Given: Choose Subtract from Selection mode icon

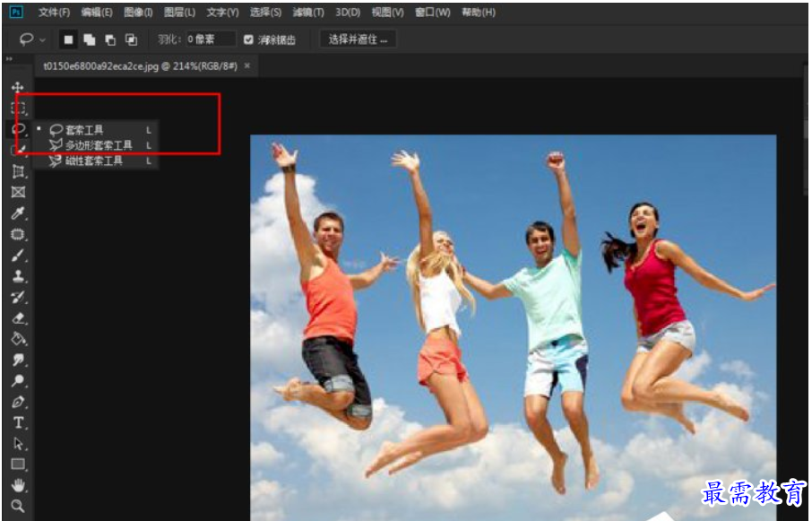Looking at the screenshot, I should (x=110, y=39).
